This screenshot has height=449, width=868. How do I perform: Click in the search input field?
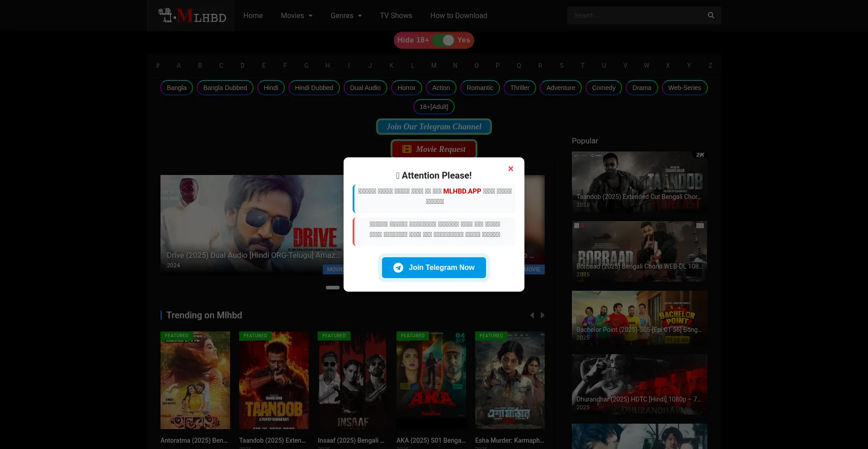point(635,15)
